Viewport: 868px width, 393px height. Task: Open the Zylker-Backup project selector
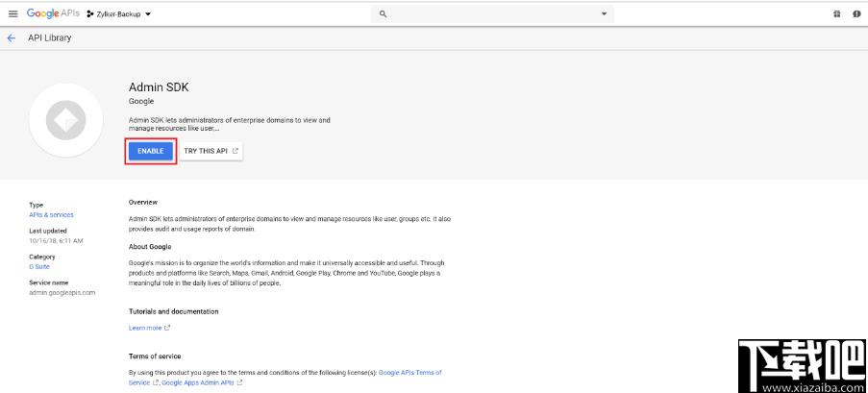pos(119,14)
